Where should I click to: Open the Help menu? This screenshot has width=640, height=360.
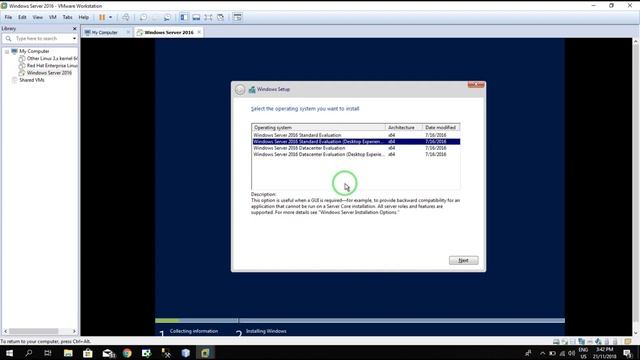click(x=83, y=17)
